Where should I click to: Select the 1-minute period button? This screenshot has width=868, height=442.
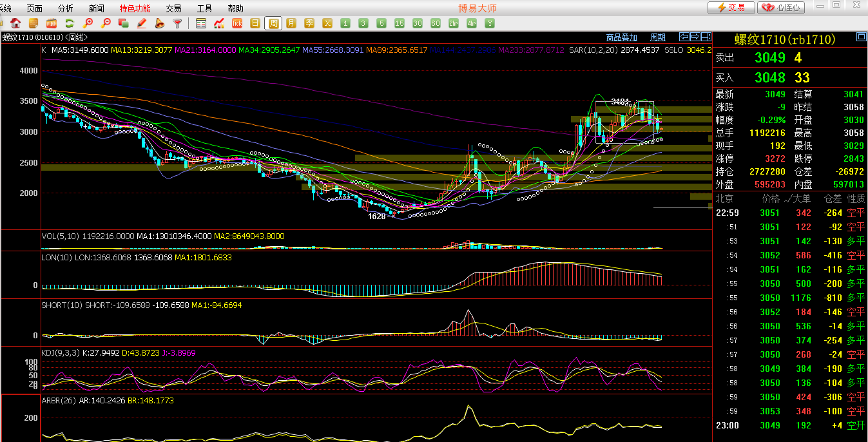(345, 23)
